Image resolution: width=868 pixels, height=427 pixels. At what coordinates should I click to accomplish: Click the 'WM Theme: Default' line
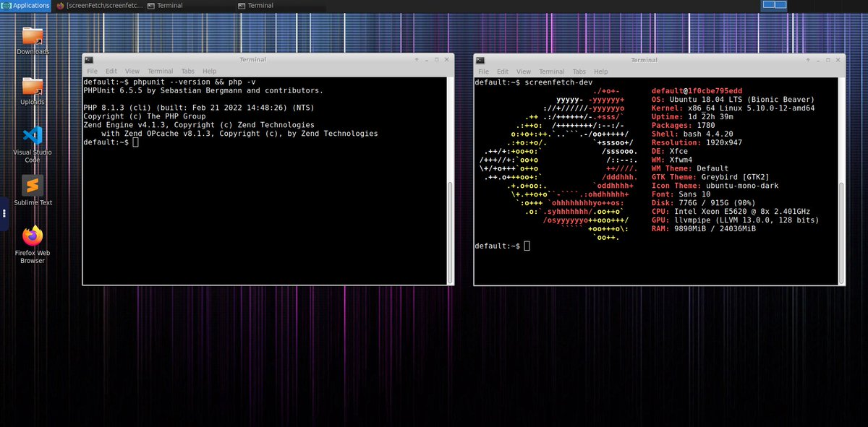pyautogui.click(x=690, y=168)
